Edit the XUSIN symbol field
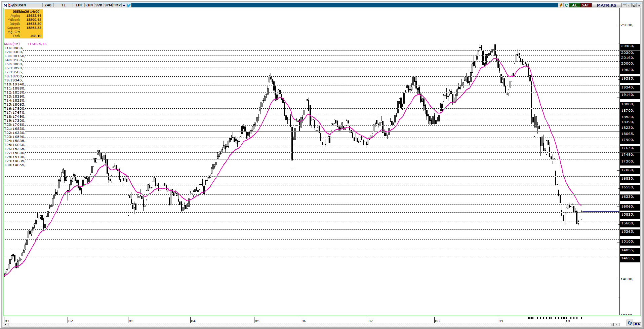 pyautogui.click(x=28, y=5)
